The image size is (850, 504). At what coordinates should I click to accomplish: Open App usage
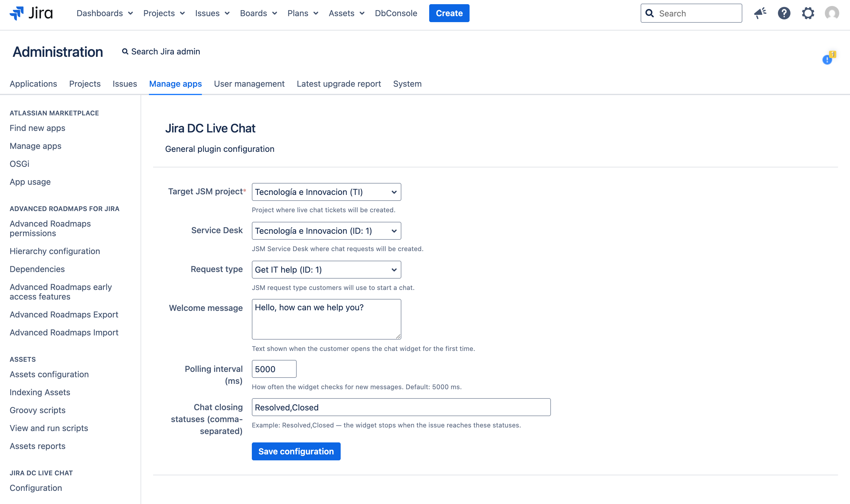click(30, 182)
